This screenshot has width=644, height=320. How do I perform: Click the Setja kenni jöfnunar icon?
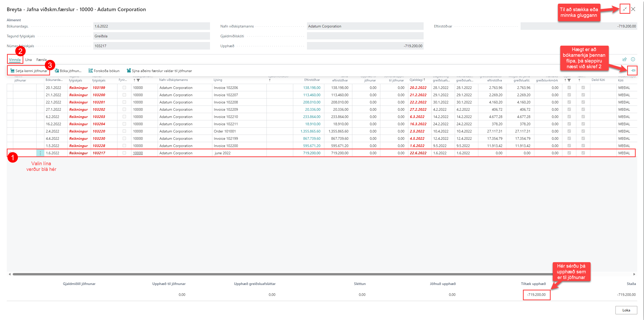pos(12,71)
